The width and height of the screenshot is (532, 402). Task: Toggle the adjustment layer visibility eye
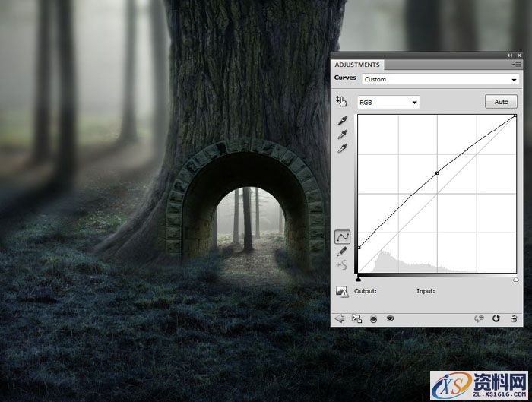coord(390,319)
